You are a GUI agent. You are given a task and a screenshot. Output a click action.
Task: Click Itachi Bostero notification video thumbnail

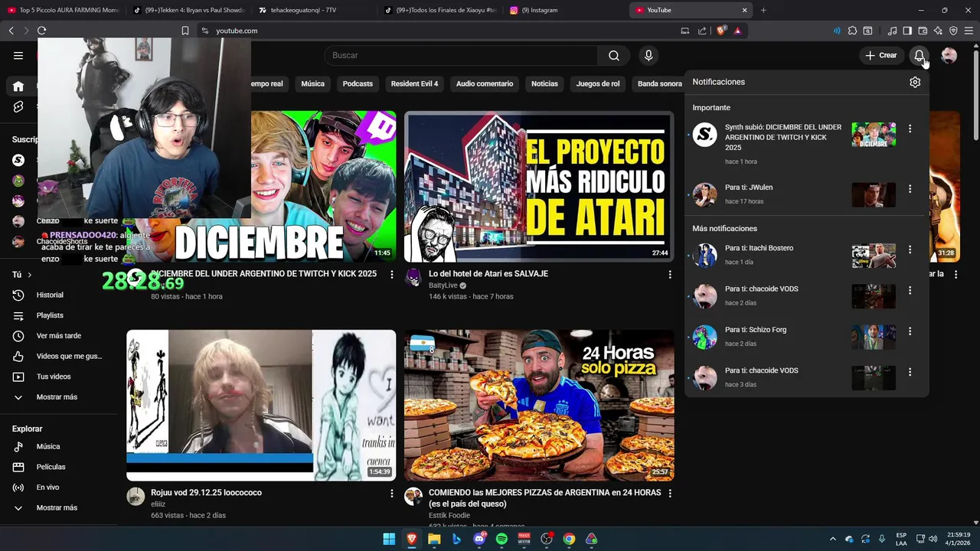pyautogui.click(x=874, y=256)
